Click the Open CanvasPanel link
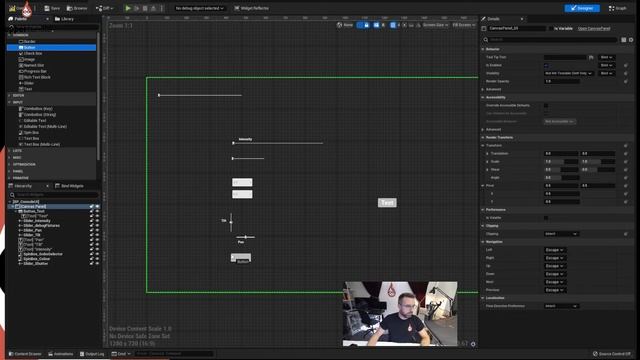The height and width of the screenshot is (360, 640). coord(594,29)
